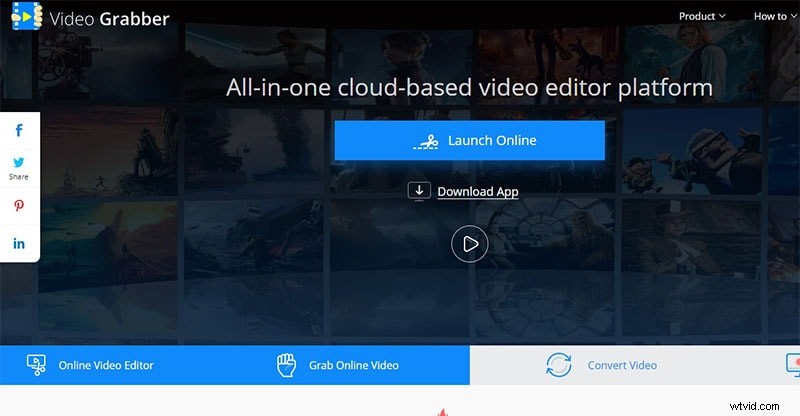Share on Facebook via sidebar icon
800x416 pixels.
19,131
